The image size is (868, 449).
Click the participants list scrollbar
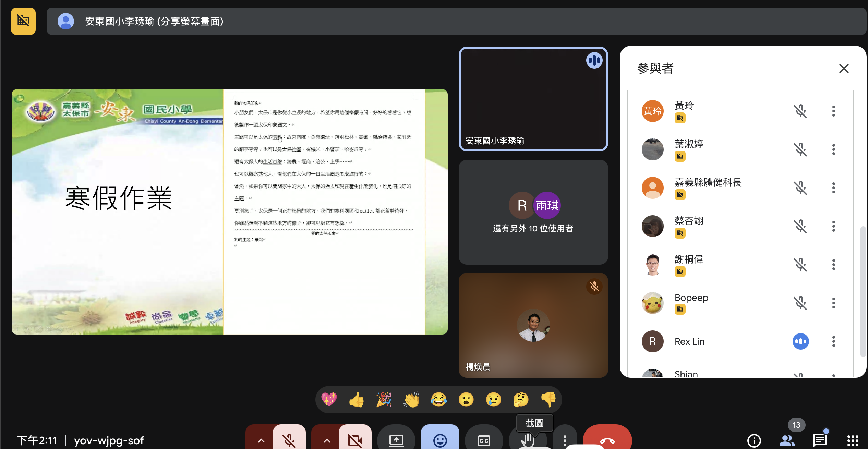tap(863, 291)
